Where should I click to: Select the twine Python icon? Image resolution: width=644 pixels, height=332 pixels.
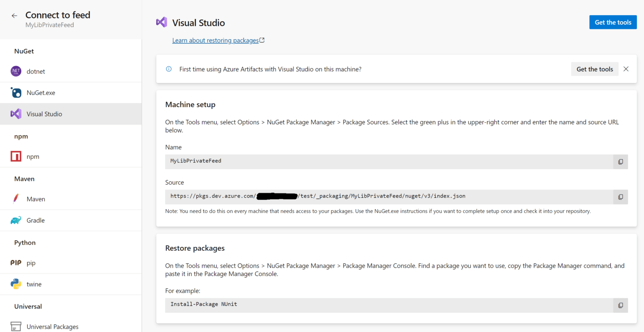point(16,284)
